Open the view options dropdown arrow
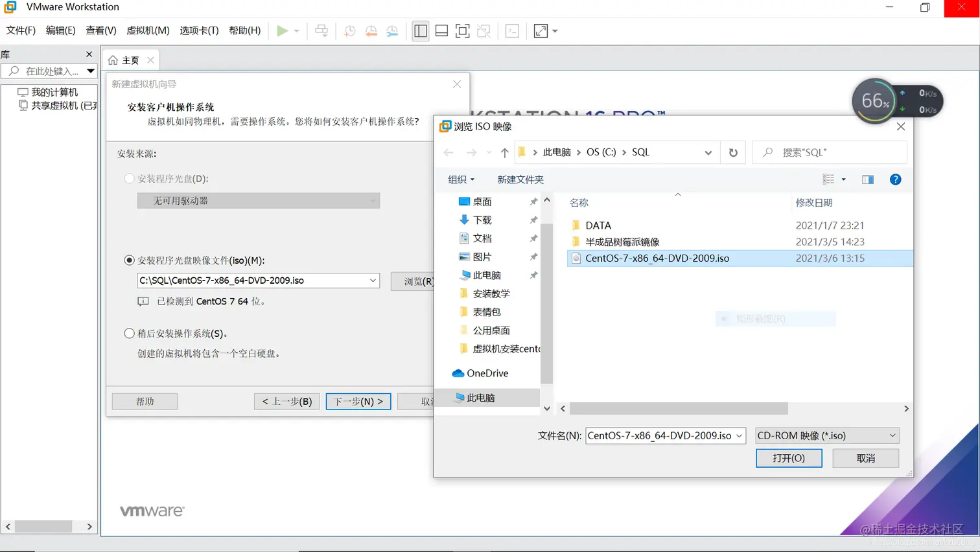 tap(843, 179)
